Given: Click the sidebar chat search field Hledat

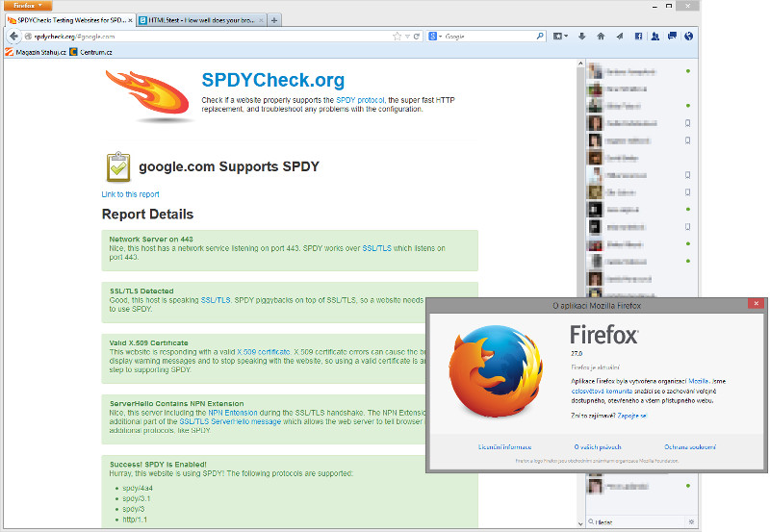Looking at the screenshot, I should 636,522.
